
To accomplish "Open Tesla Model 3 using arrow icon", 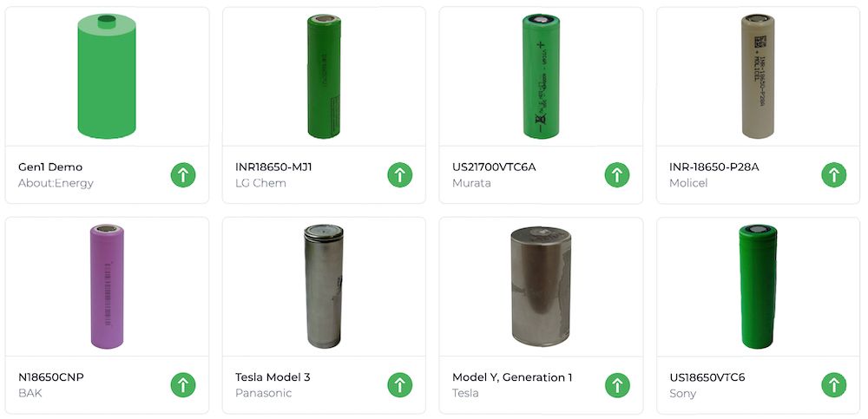I will (x=399, y=384).
